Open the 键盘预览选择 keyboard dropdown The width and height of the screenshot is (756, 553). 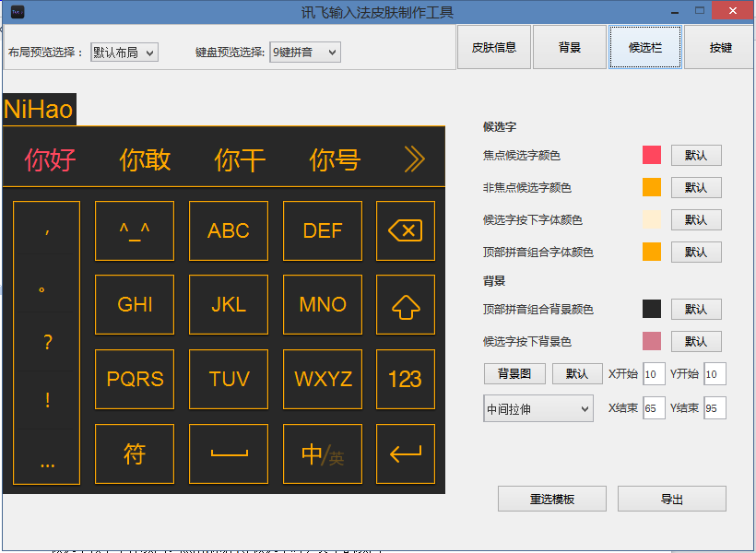pyautogui.click(x=305, y=53)
